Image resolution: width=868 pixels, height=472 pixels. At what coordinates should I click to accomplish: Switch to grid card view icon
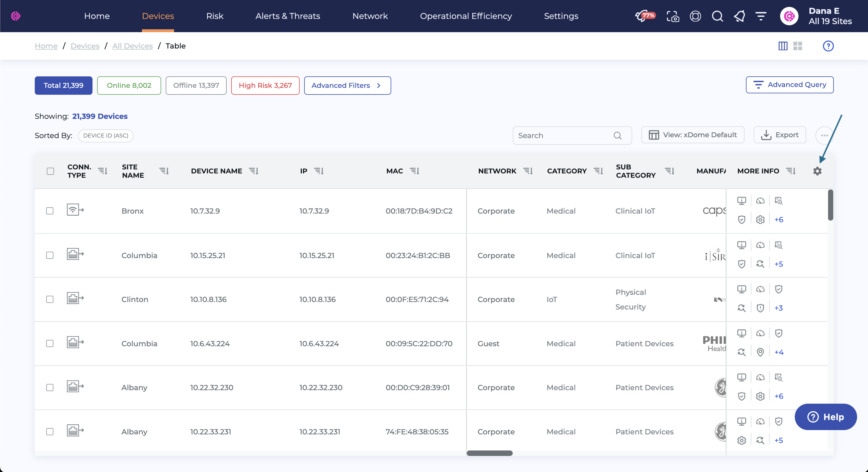798,46
